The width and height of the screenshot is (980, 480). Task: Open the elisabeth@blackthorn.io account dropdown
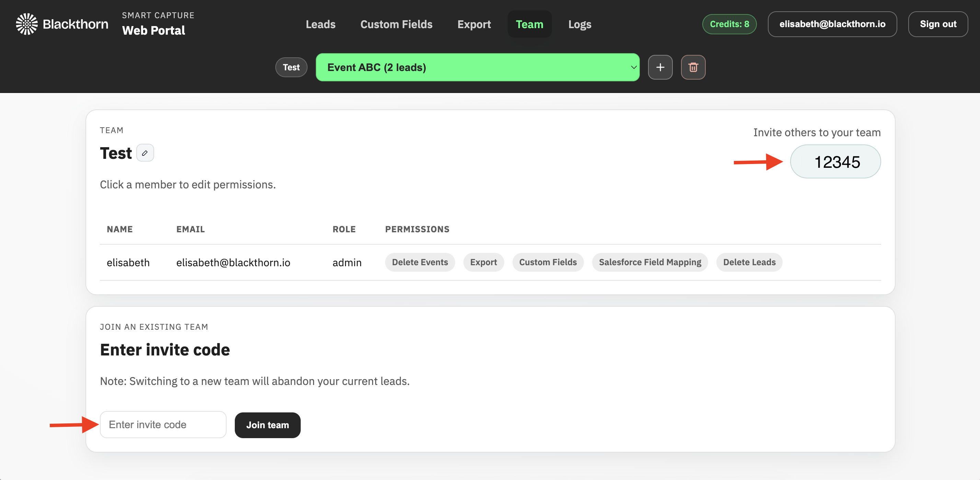tap(832, 24)
